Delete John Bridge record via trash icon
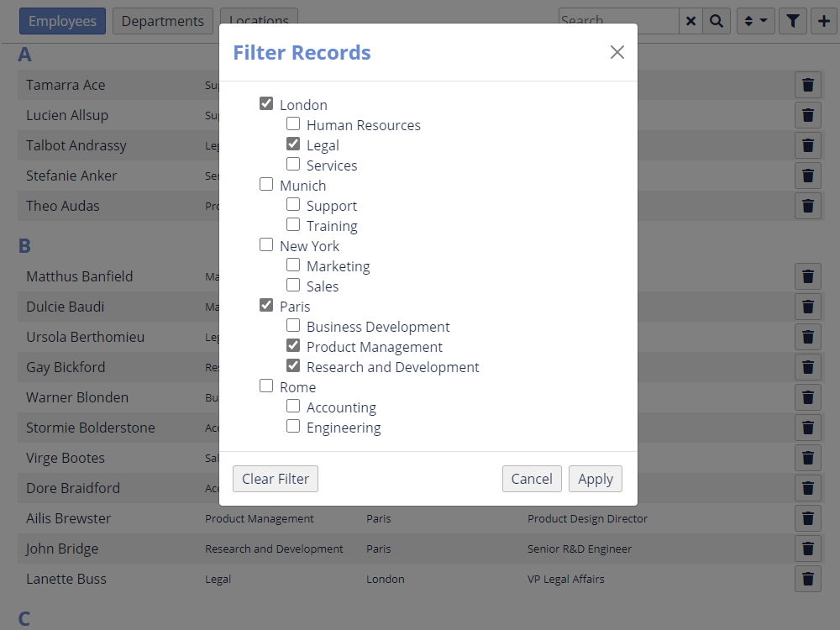The width and height of the screenshot is (840, 630). (808, 549)
